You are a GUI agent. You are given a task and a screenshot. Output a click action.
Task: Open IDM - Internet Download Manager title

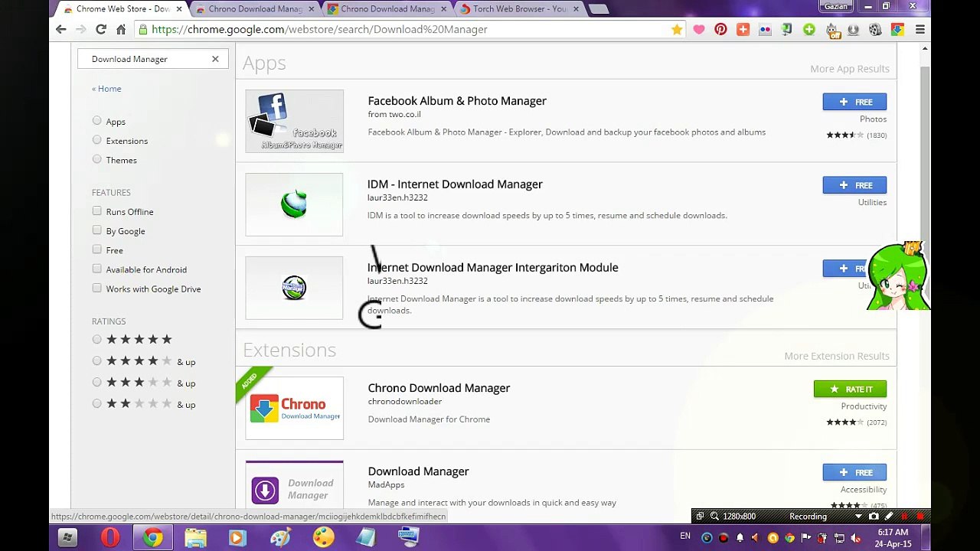point(455,184)
